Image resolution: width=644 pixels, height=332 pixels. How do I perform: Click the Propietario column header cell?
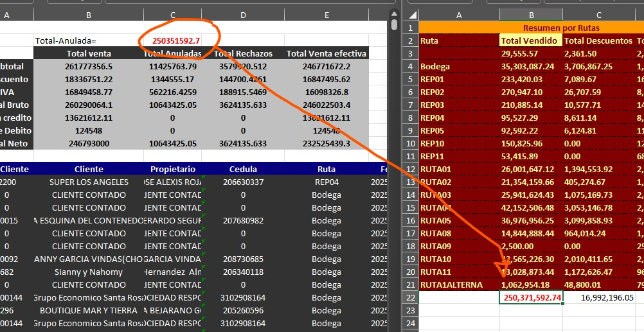click(172, 169)
